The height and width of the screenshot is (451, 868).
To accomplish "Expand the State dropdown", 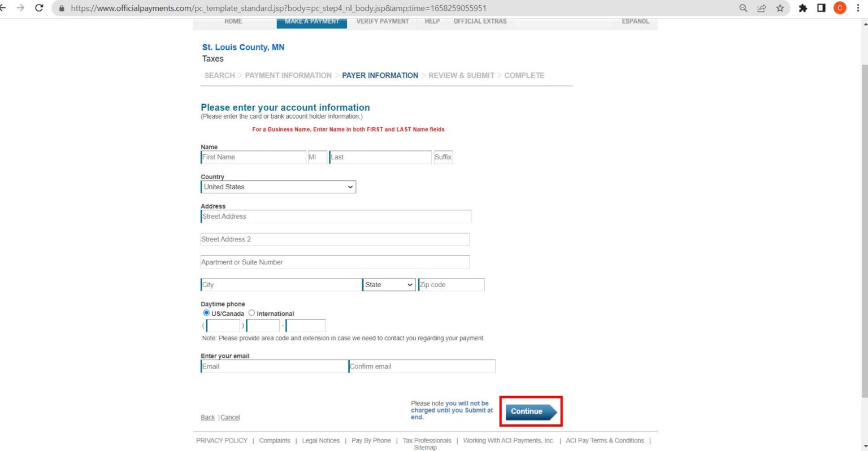I will [389, 285].
